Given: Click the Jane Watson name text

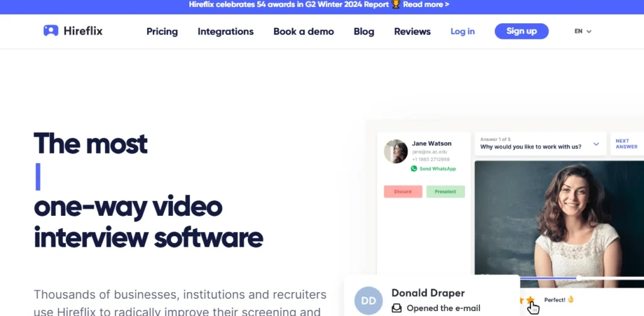Looking at the screenshot, I should pos(431,144).
